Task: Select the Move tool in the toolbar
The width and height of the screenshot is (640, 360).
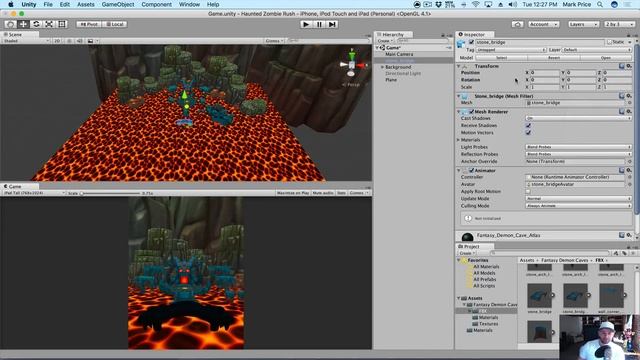Action: 23,24
